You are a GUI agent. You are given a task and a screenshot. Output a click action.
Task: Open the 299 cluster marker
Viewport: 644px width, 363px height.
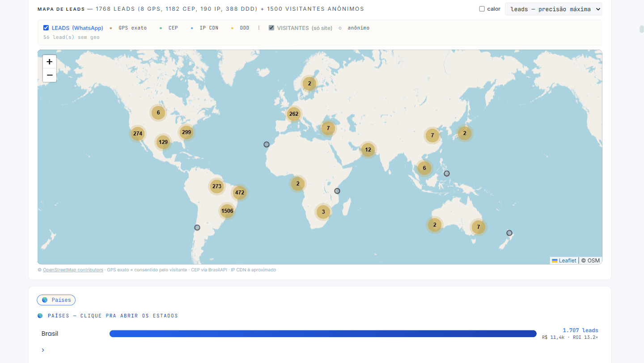coord(186,132)
